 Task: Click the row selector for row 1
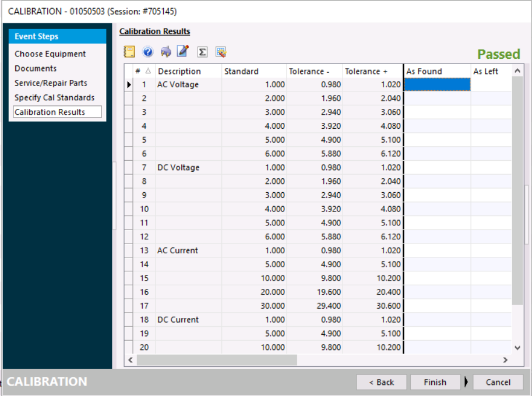click(x=129, y=84)
